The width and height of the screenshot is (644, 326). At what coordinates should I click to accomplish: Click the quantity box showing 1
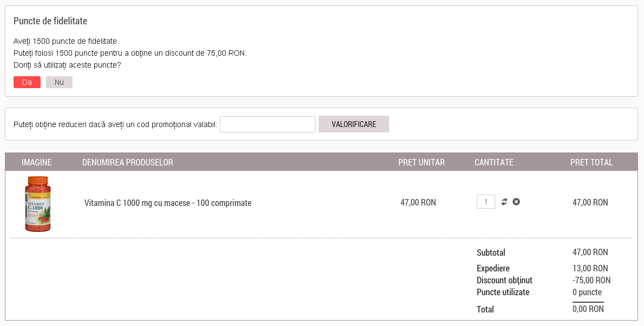[x=486, y=202]
